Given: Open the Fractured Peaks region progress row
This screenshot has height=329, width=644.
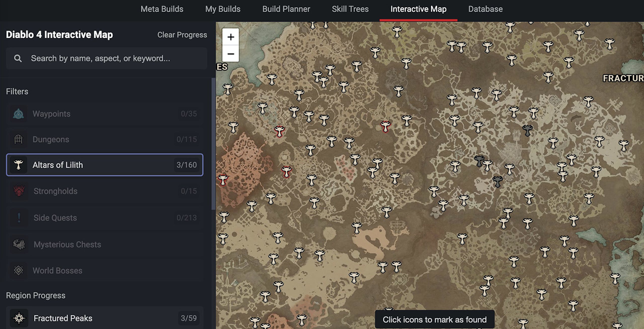Looking at the screenshot, I should 105,318.
